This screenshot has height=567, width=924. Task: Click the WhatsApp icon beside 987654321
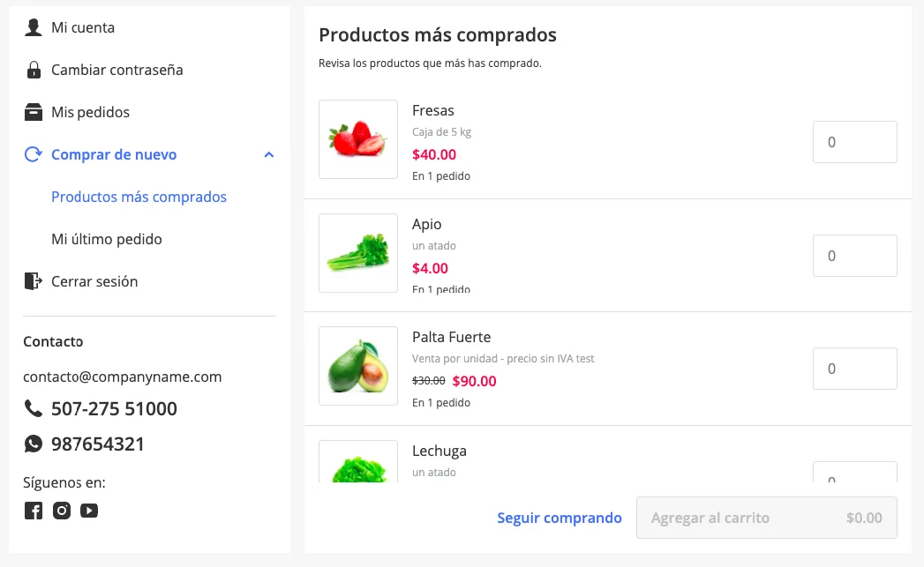pos(33,444)
